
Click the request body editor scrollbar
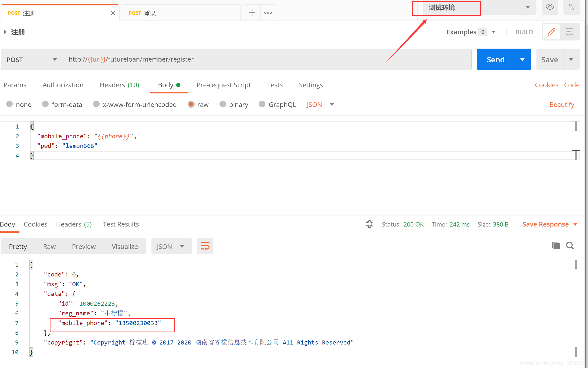[x=576, y=166]
